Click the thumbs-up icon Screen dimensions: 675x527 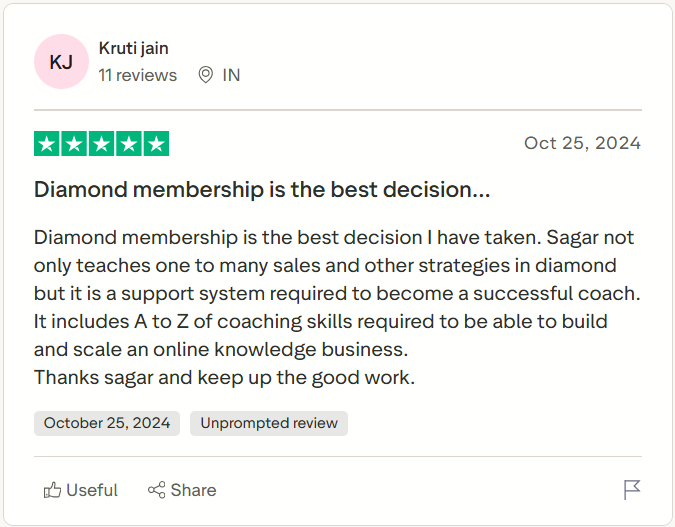pos(52,490)
